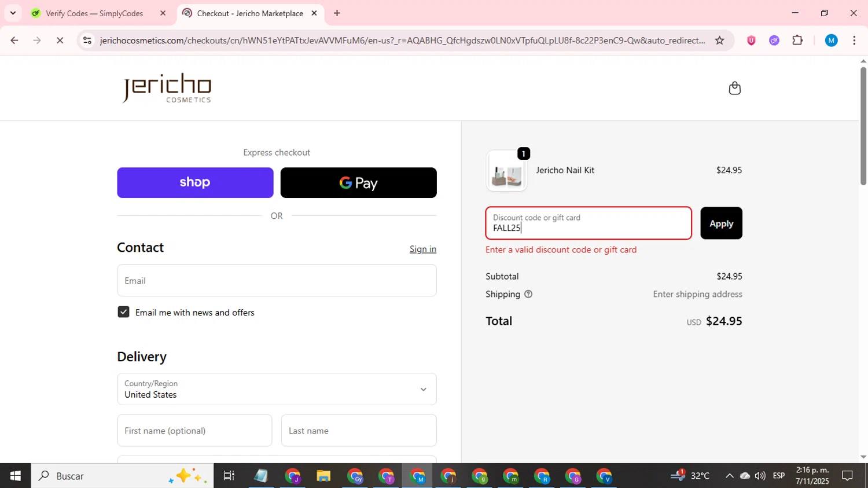Open the Extensions puzzle icon
Screen dimensions: 868x488
pos(797,40)
